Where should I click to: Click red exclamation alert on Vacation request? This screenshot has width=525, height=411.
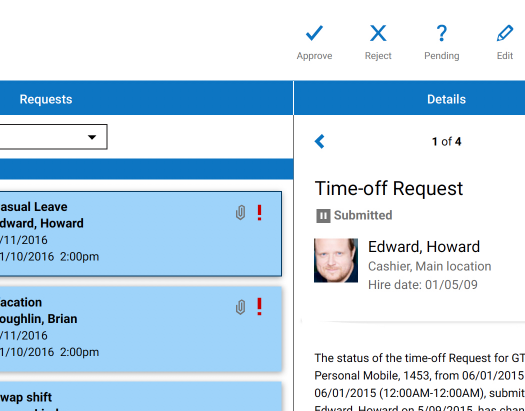[259, 307]
